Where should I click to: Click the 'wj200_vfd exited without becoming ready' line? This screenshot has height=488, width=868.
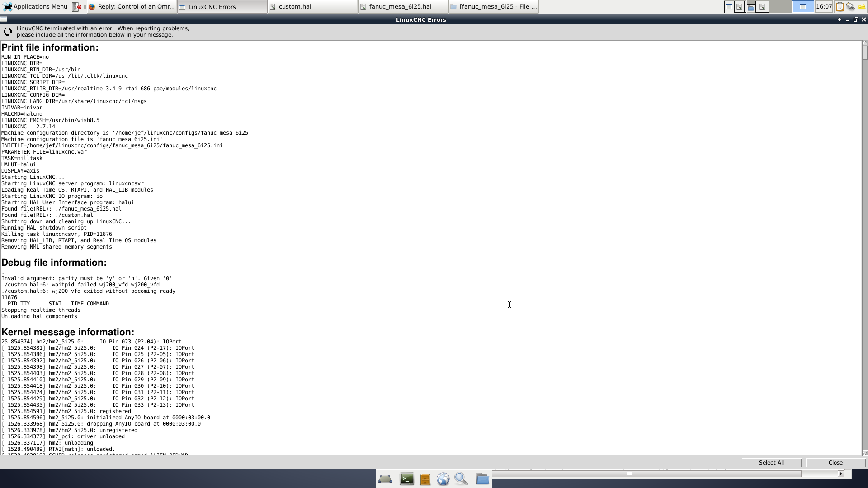point(88,291)
